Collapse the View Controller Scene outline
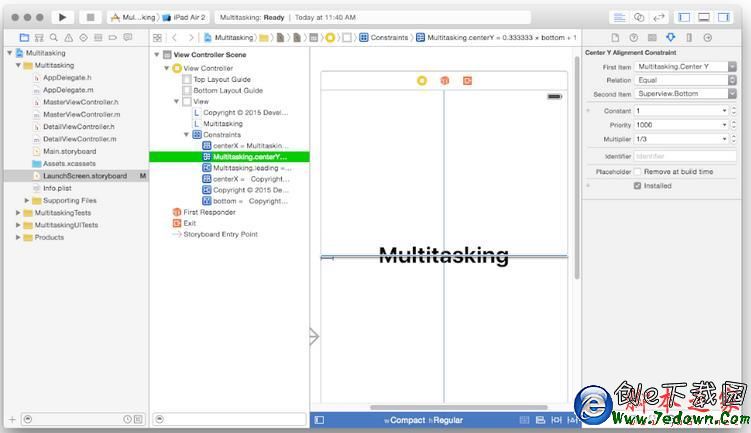 coord(157,55)
